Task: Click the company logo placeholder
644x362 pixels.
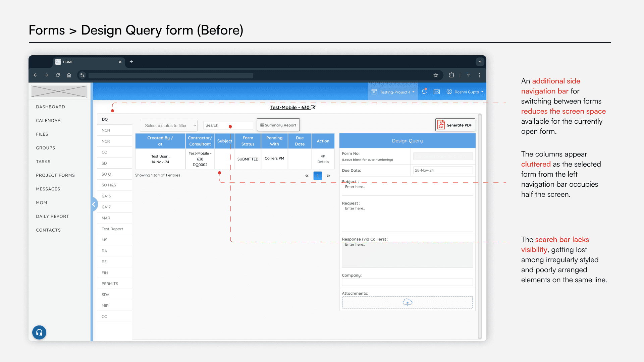Action: (59, 91)
